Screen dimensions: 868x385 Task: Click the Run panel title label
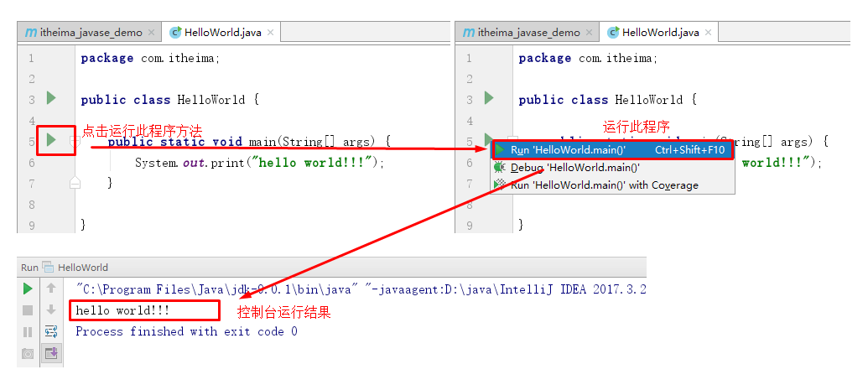(29, 268)
